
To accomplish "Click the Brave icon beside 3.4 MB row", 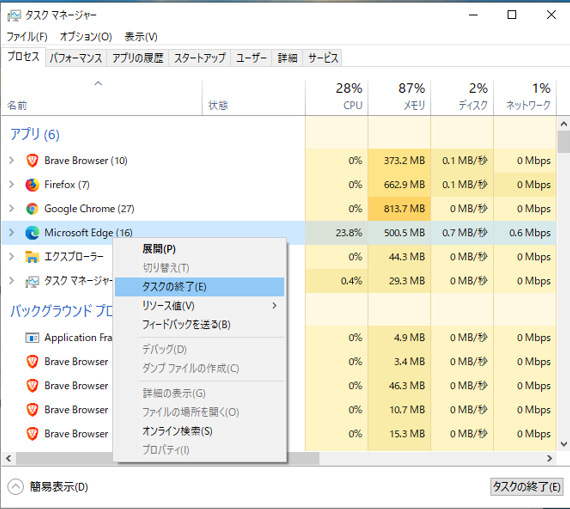I will (32, 362).
